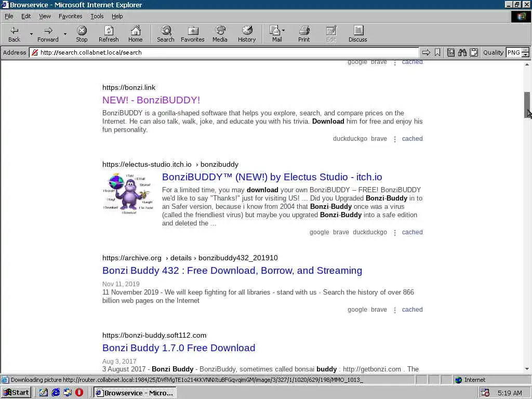
Task: Click the first quick launch notepad icon
Action: [44, 393]
